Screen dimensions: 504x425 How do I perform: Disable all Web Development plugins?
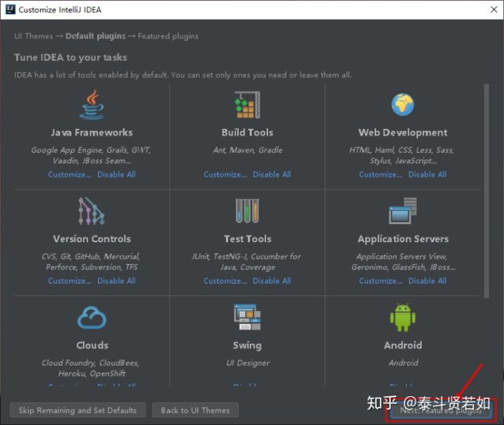(x=428, y=174)
